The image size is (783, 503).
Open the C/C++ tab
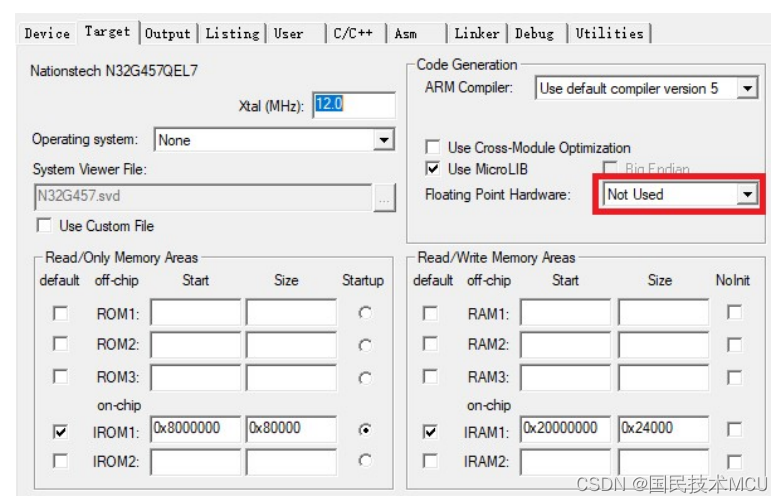[x=356, y=33]
